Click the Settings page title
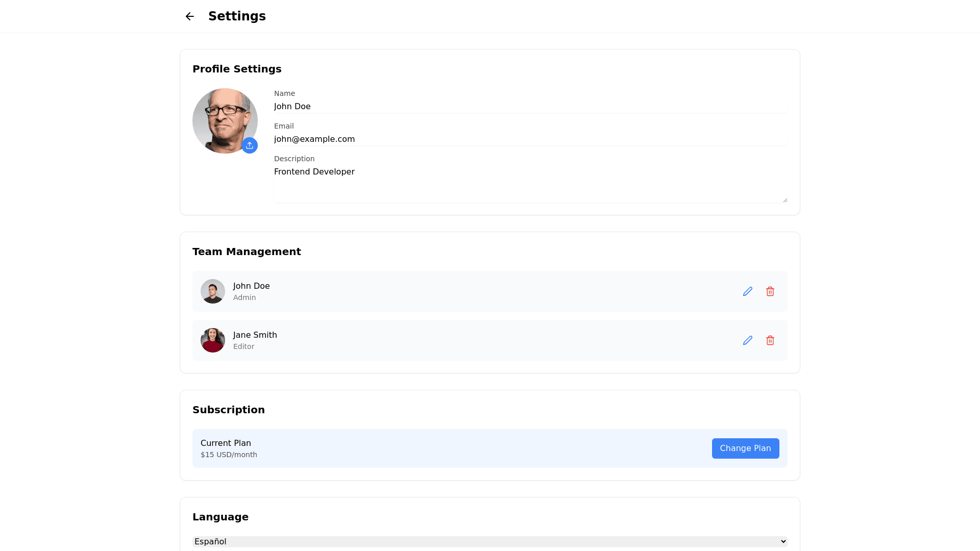This screenshot has width=980, height=551. pyautogui.click(x=237, y=16)
